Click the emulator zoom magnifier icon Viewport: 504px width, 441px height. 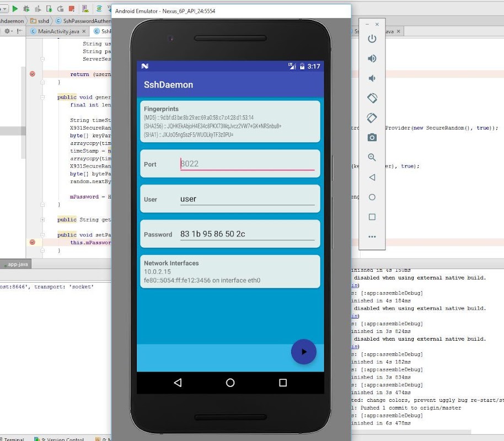click(372, 157)
